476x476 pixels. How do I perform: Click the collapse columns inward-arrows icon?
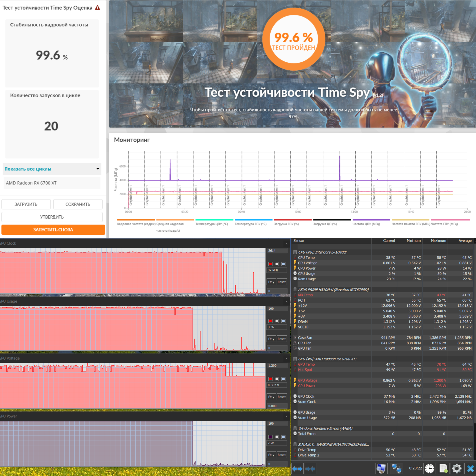point(310,469)
